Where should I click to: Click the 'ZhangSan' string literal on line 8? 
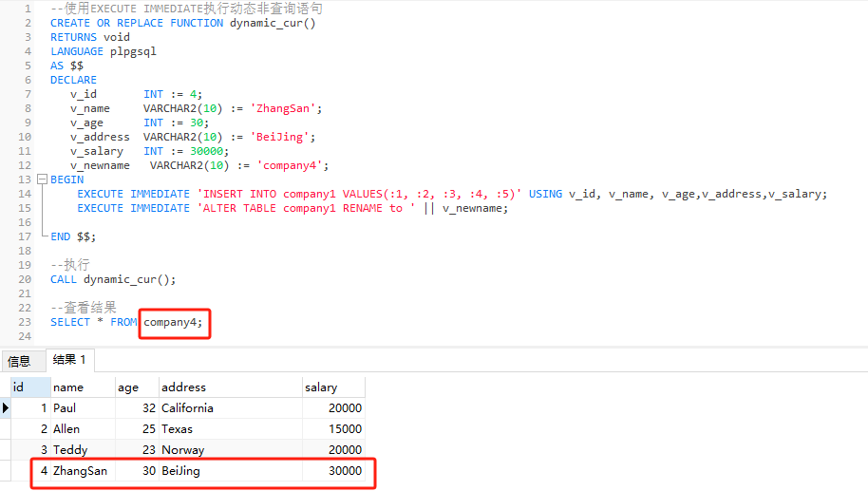click(x=283, y=108)
